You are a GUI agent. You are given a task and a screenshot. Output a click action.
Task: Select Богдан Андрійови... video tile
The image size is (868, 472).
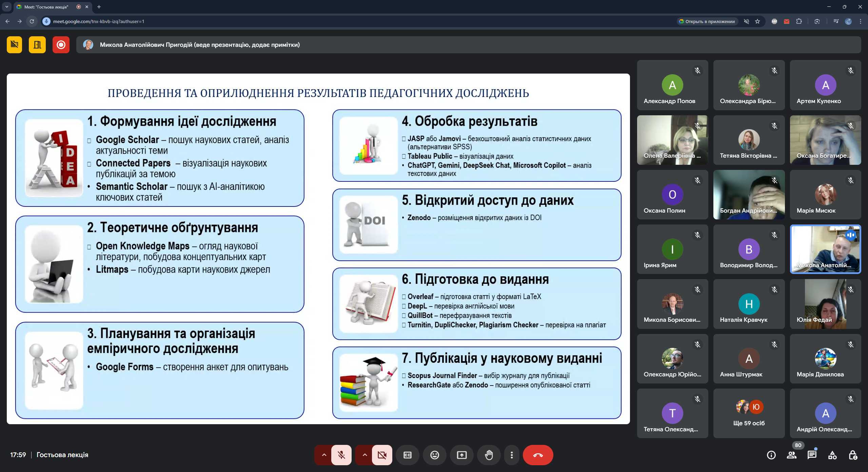(x=749, y=195)
